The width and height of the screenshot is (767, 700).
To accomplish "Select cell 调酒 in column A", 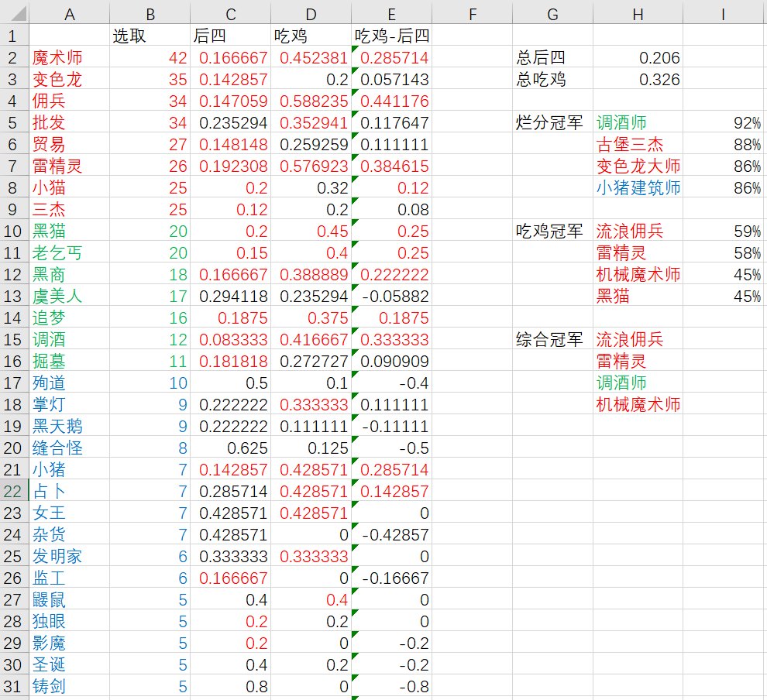I will tap(70, 339).
